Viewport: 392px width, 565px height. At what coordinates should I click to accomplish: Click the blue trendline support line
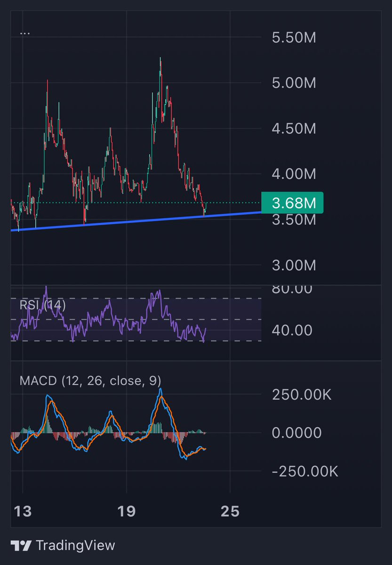(x=136, y=221)
